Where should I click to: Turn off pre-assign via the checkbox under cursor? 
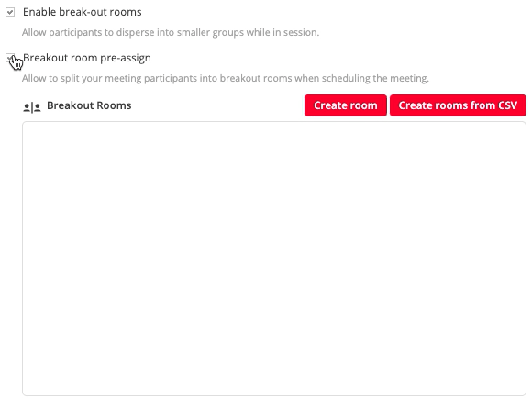(10, 59)
